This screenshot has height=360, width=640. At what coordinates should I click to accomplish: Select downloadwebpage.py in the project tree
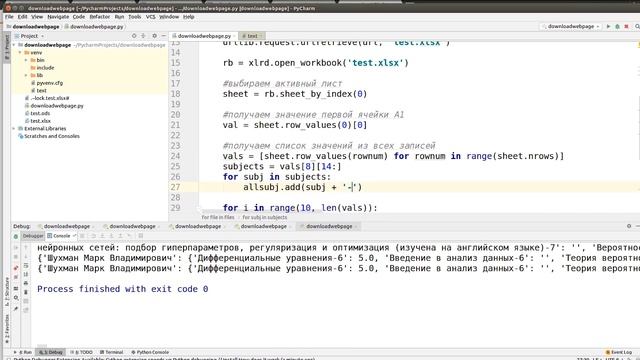coord(54,106)
